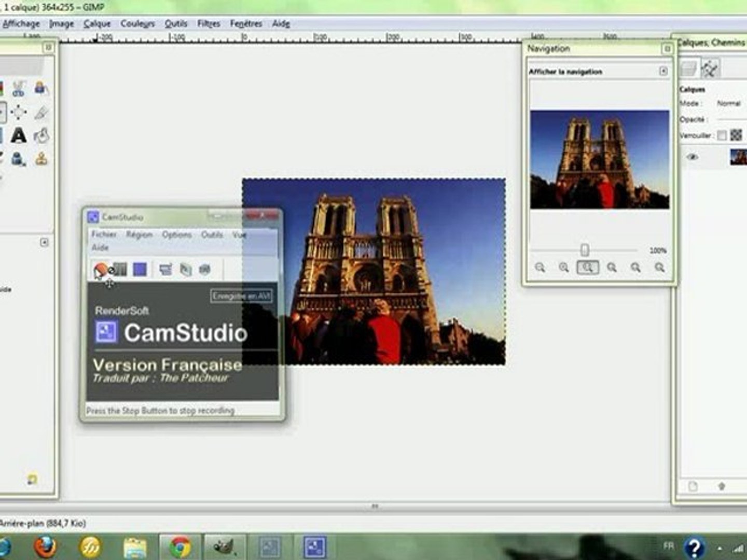Pause the CamStudio recording
This screenshot has height=560, width=747.
coord(120,269)
